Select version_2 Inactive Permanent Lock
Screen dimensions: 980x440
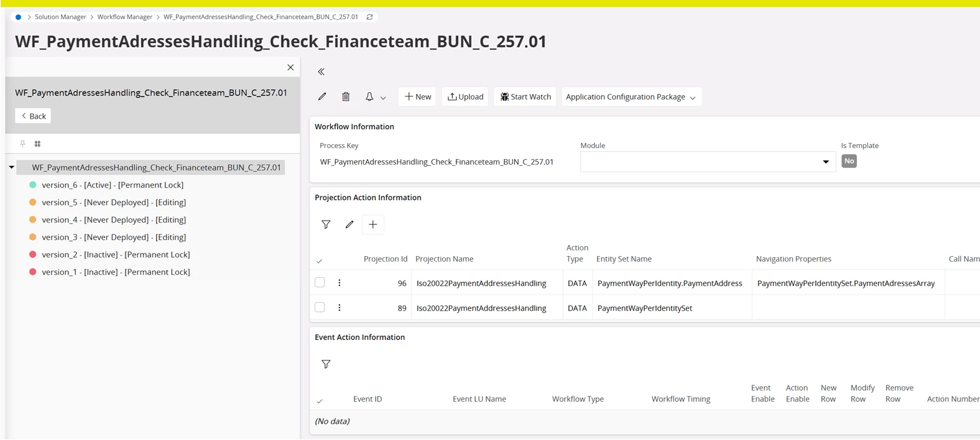[x=116, y=254]
